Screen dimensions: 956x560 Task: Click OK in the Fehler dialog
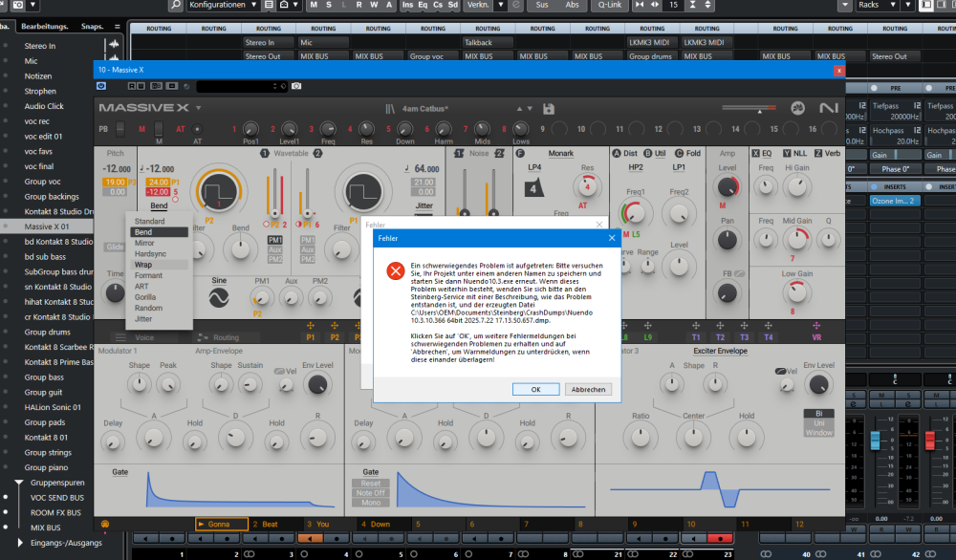coord(536,389)
